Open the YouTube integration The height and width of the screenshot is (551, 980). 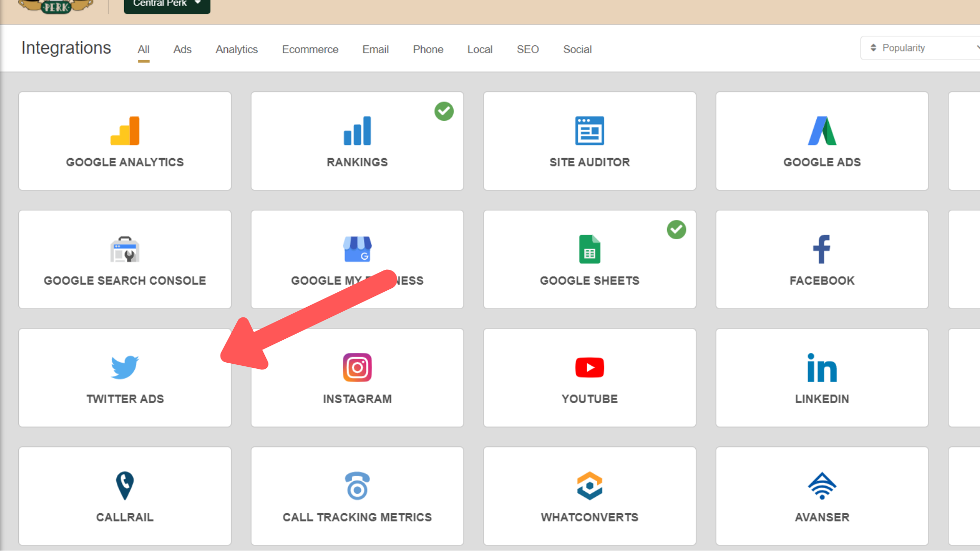590,378
